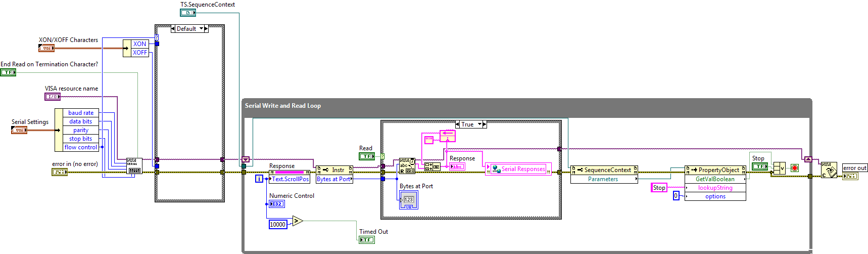Screen dimensions: 868x254
Task: Select the VISA Read function node
Action: (x=407, y=166)
